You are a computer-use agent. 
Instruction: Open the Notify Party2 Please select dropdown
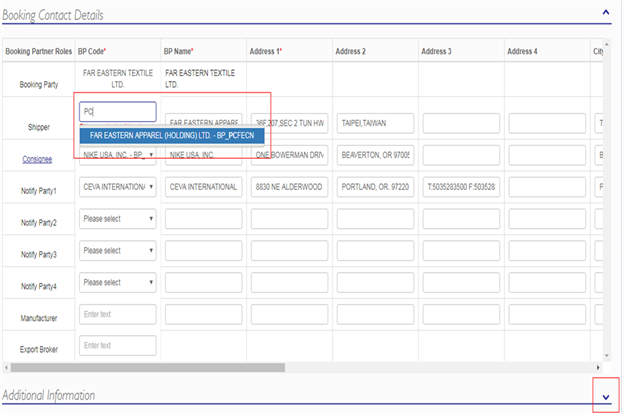(x=118, y=218)
